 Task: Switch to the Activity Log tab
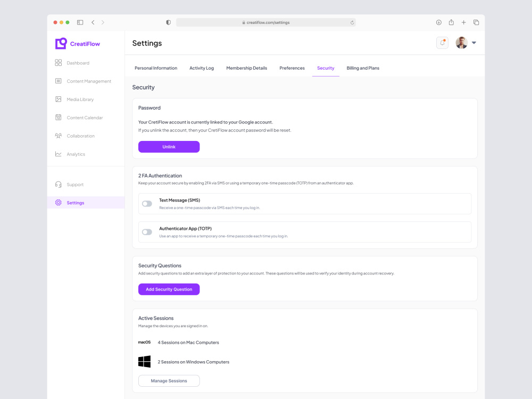click(202, 68)
